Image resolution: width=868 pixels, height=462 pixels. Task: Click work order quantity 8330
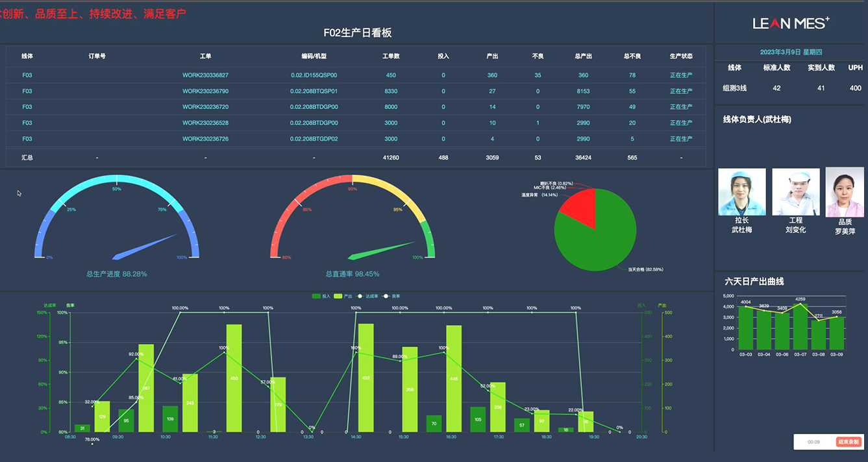[391, 91]
